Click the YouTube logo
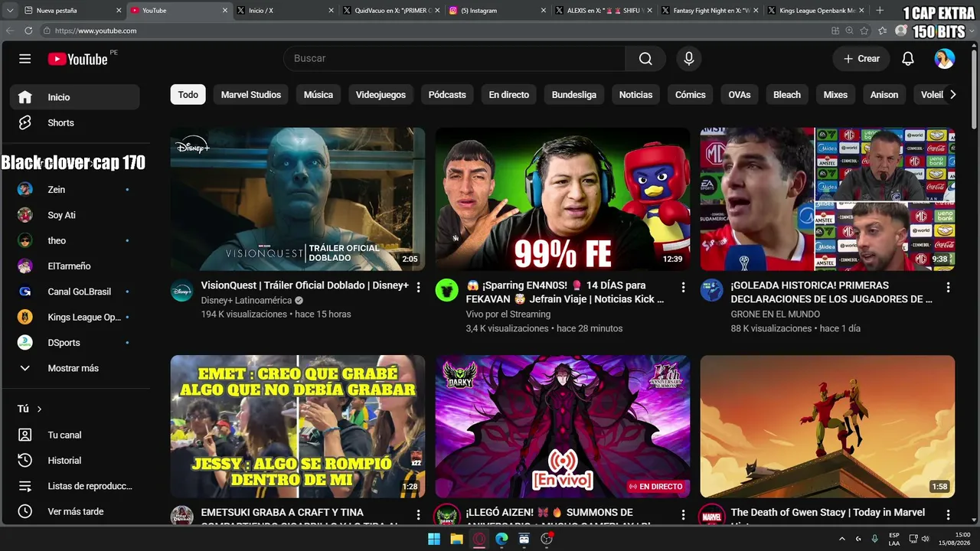Image resolution: width=980 pixels, height=551 pixels. coord(77,59)
